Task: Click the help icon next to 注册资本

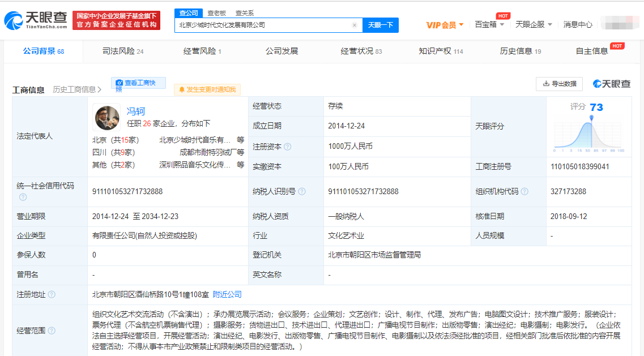Action: [x=288, y=147]
